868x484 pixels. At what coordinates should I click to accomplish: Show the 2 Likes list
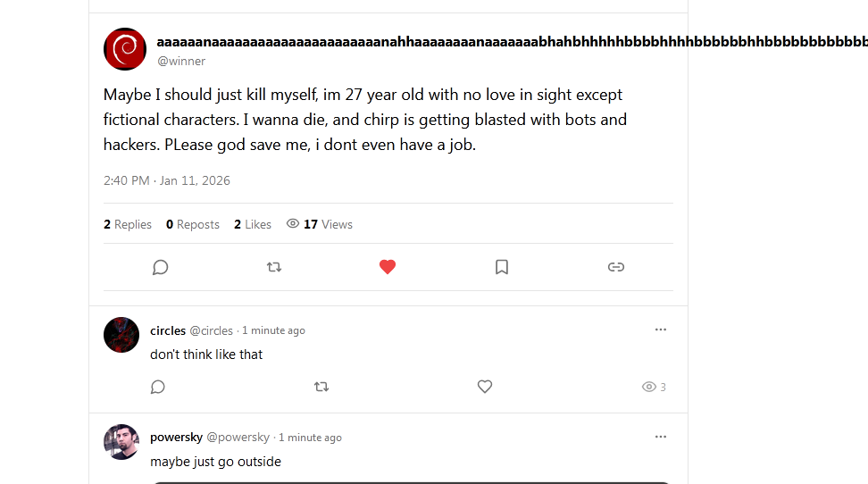coord(253,224)
